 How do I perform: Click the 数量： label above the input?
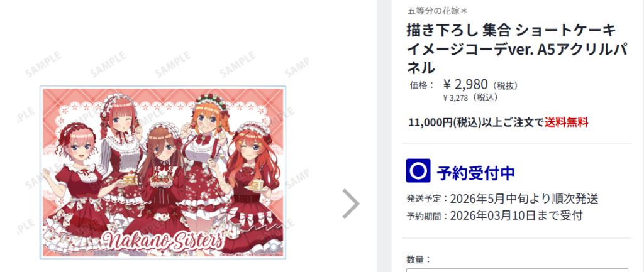click(419, 259)
